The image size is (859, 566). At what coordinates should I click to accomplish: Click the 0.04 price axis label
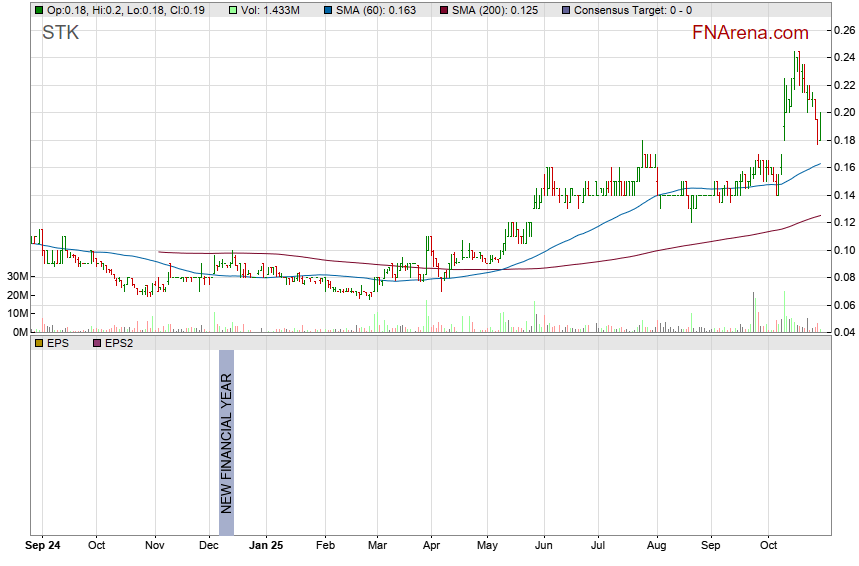(x=844, y=332)
